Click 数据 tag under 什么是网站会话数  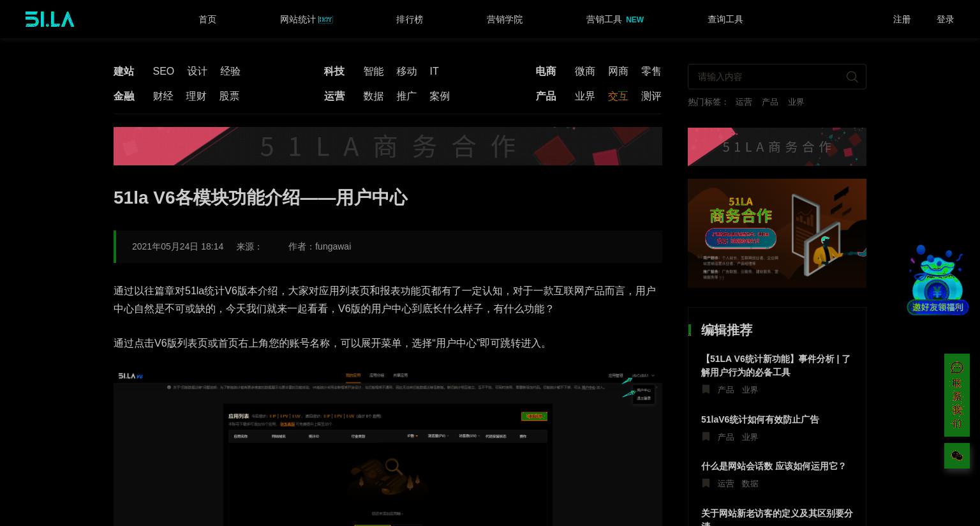pyautogui.click(x=750, y=483)
